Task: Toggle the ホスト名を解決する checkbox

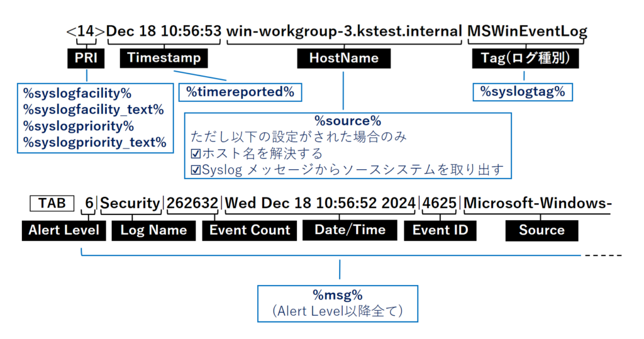Action: [196, 153]
